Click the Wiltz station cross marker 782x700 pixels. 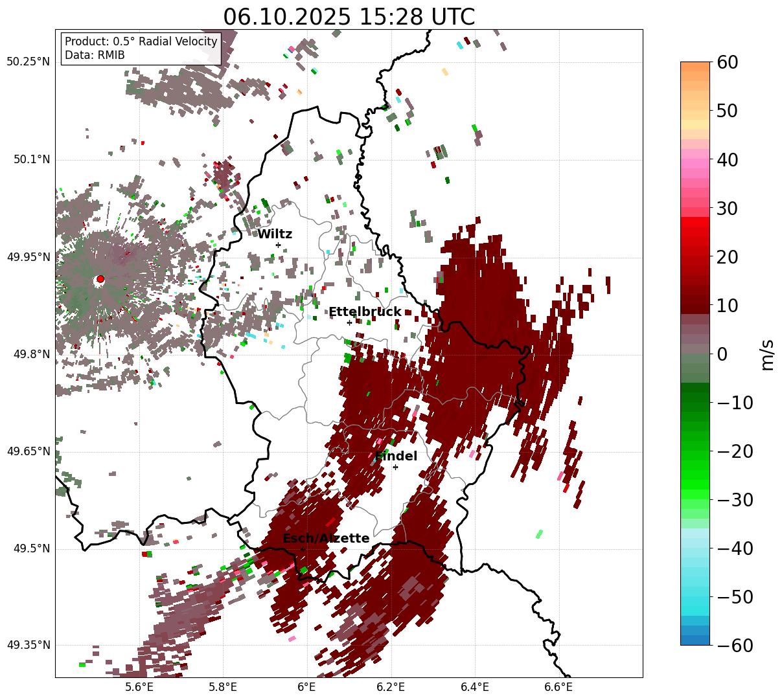coord(278,245)
